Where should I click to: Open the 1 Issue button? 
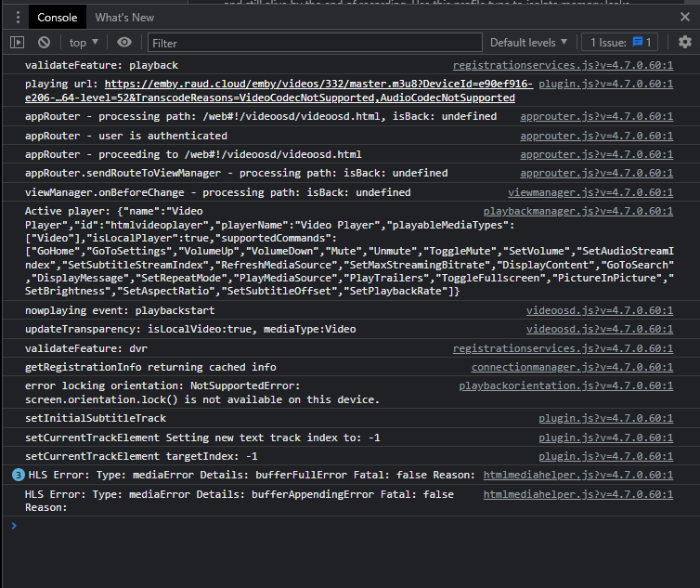(x=620, y=42)
